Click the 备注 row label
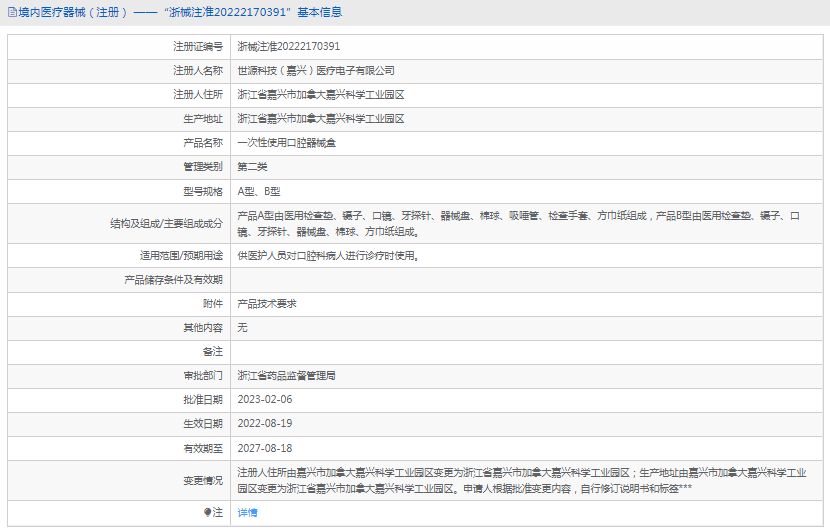This screenshot has width=830, height=532. point(213,351)
